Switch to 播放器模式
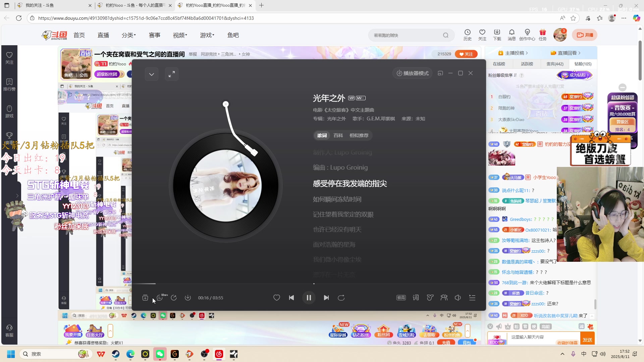 click(412, 73)
